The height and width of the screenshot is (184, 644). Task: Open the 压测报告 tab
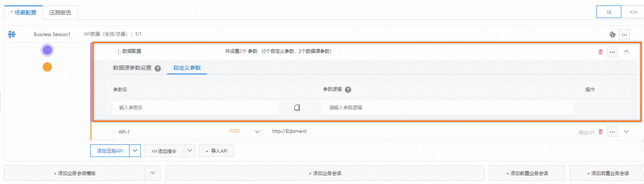(x=60, y=13)
